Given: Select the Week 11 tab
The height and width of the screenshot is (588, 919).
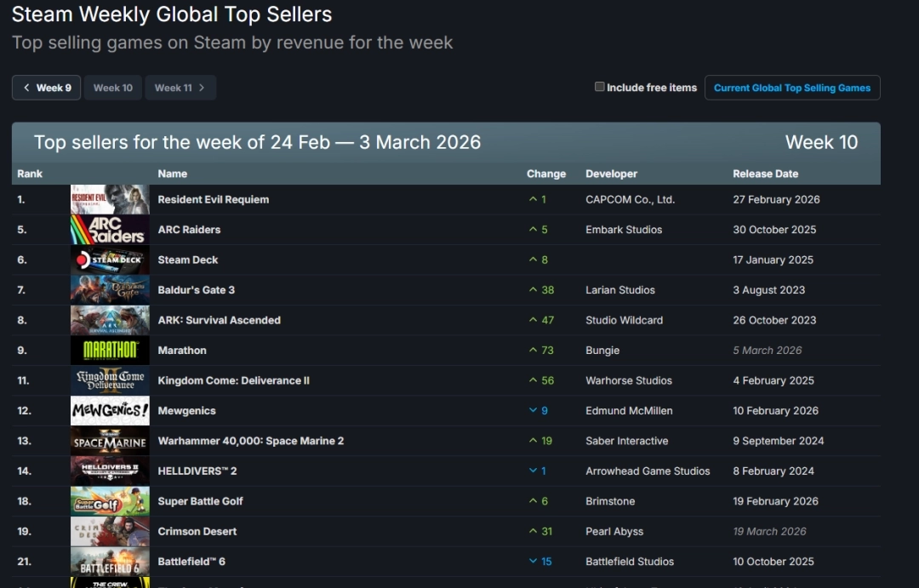Looking at the screenshot, I should pyautogui.click(x=174, y=87).
